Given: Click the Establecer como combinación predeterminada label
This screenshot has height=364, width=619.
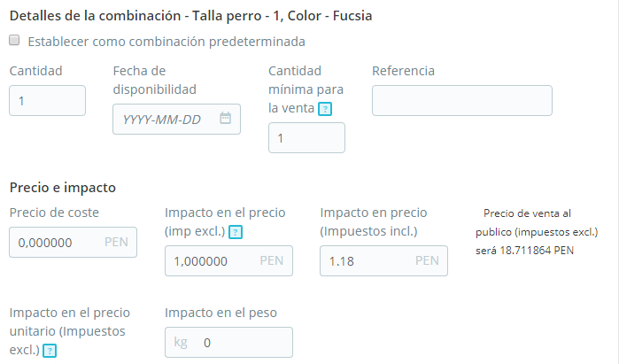Looking at the screenshot, I should (166, 42).
